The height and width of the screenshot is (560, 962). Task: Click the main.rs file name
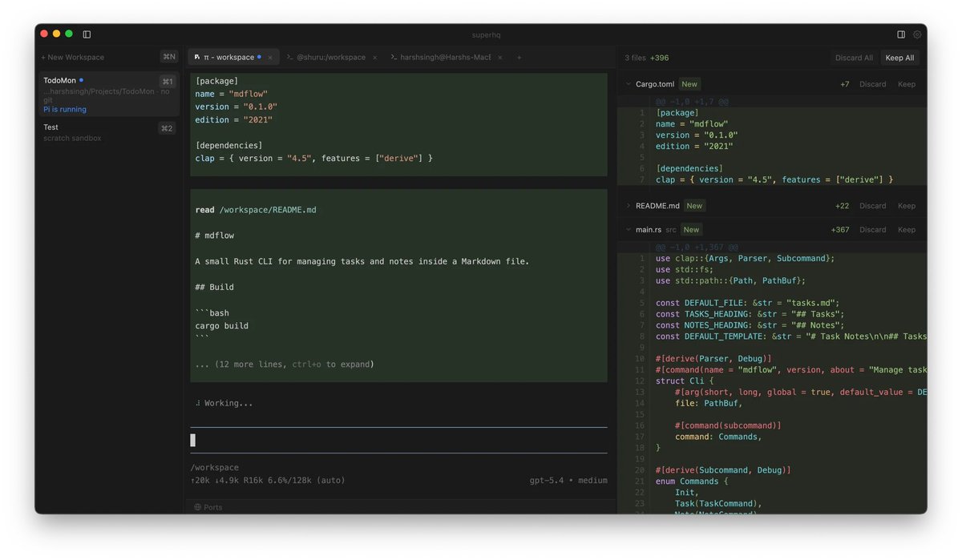[x=649, y=230]
